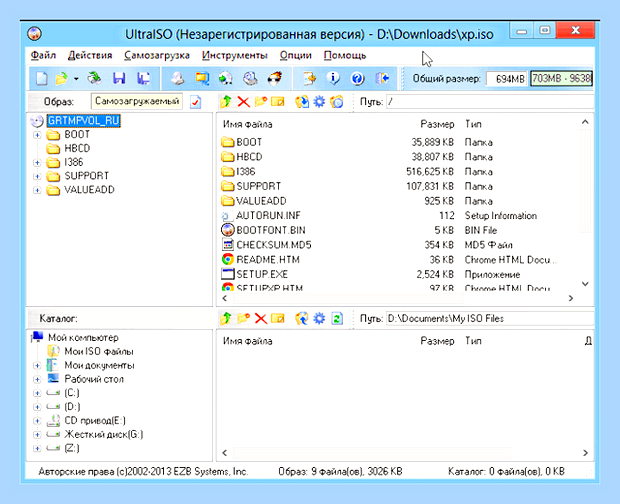Image resolution: width=620 pixels, height=504 pixels.
Task: Open an image file with the folder icon
Action: pyautogui.click(x=61, y=78)
